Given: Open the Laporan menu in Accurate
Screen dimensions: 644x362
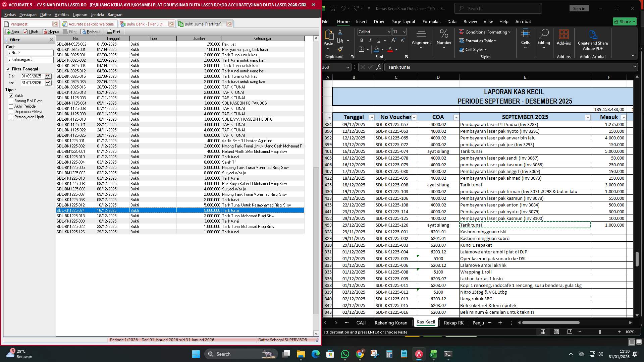Looking at the screenshot, I should pyautogui.click(x=80, y=15).
